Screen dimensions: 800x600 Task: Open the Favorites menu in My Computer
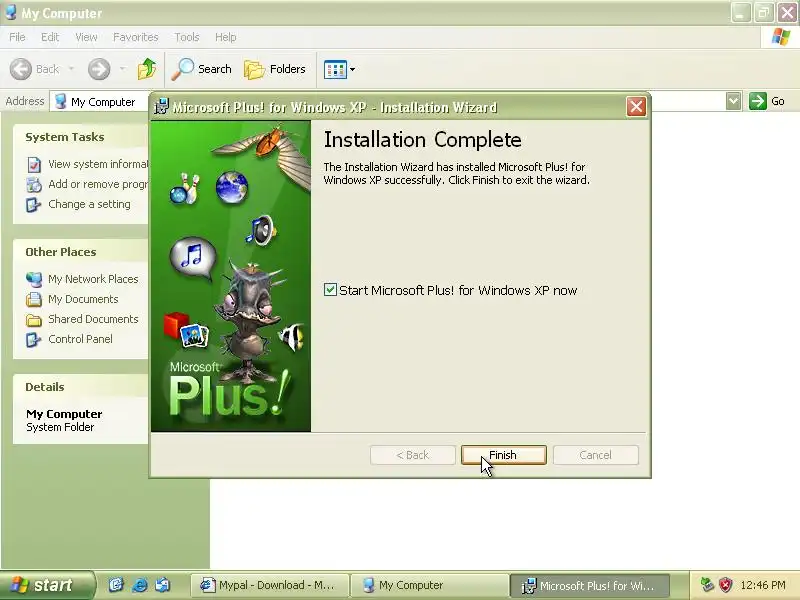(135, 37)
